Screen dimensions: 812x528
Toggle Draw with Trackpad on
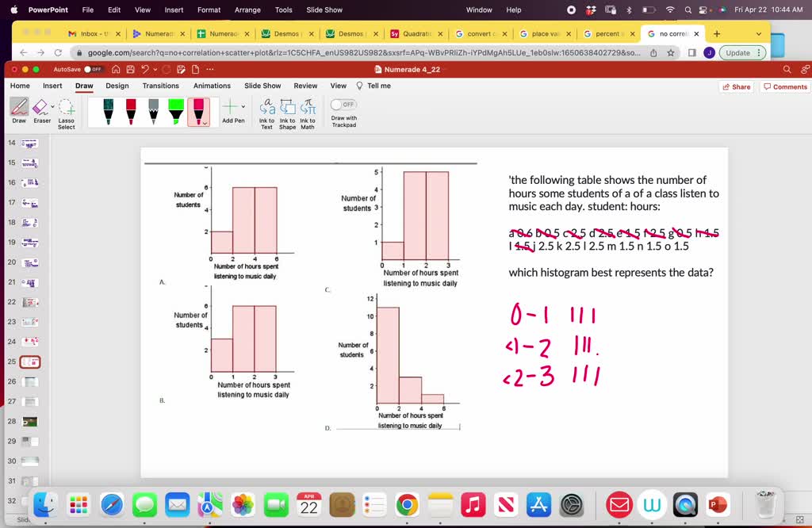342,104
